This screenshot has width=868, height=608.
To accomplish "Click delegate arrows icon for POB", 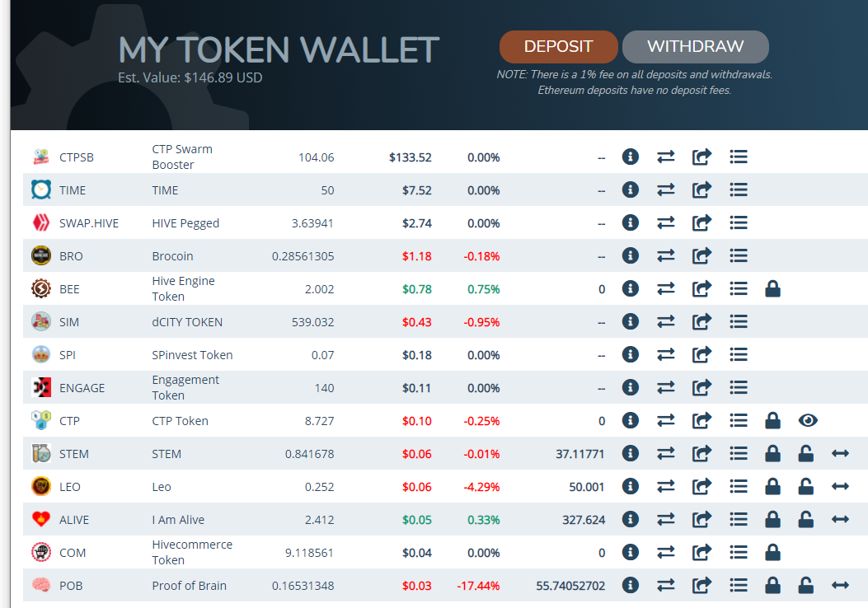I will [840, 585].
